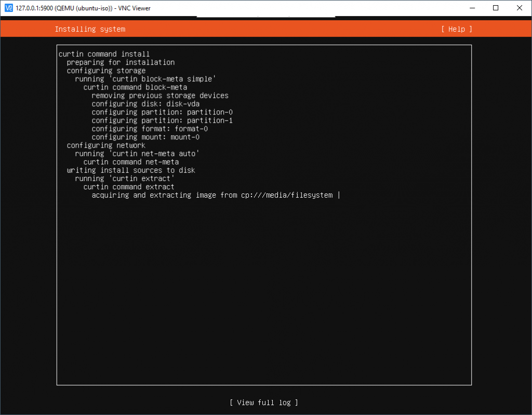This screenshot has width=532, height=415.
Task: Click the VNC toolbar handle at top center
Action: tap(265, 16)
